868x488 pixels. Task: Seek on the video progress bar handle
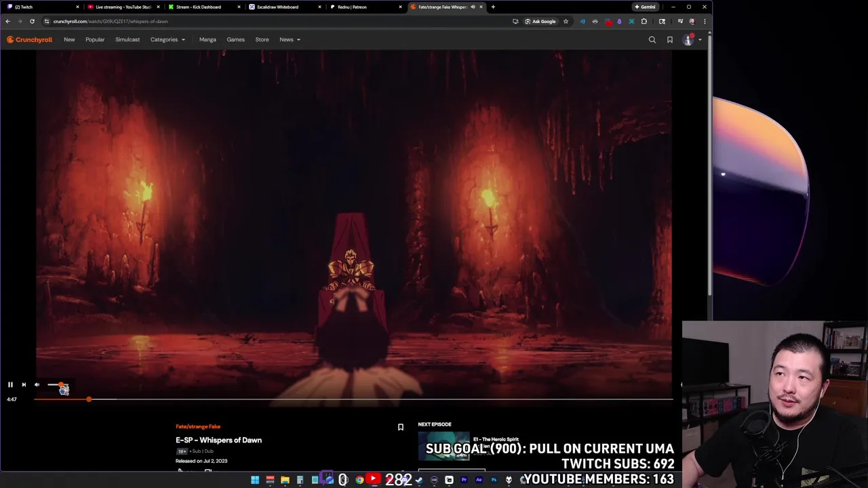click(89, 399)
